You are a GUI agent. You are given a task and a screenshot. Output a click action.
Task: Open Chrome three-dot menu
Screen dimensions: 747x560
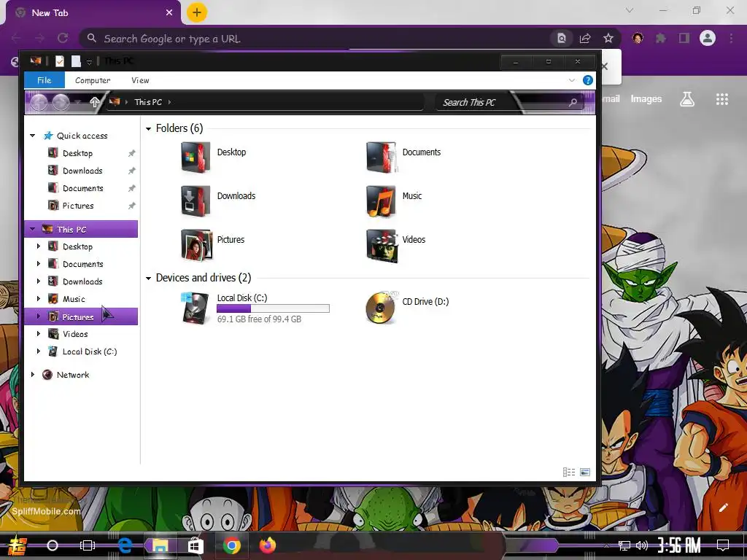(x=731, y=38)
